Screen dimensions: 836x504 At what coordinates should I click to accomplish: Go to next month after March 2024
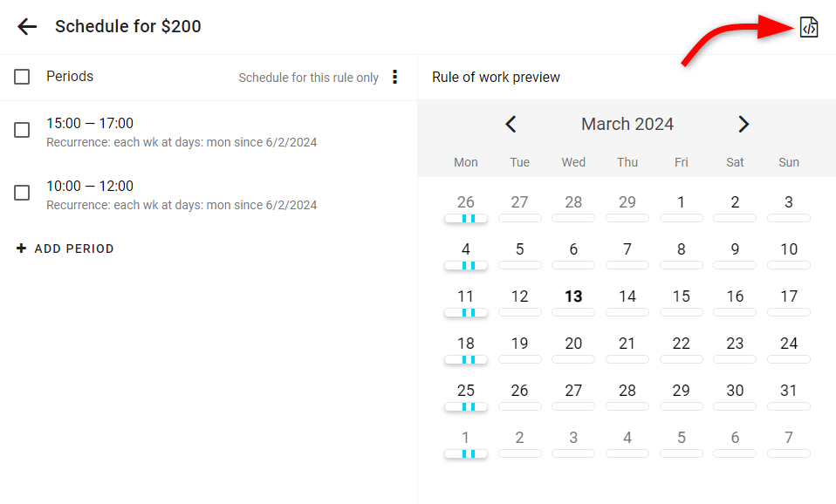coord(743,124)
